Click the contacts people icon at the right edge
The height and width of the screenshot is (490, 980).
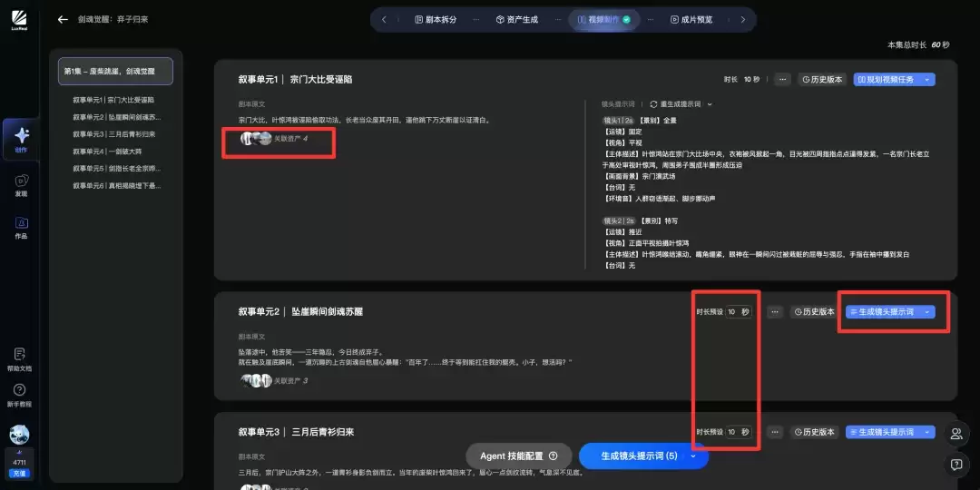(955, 435)
